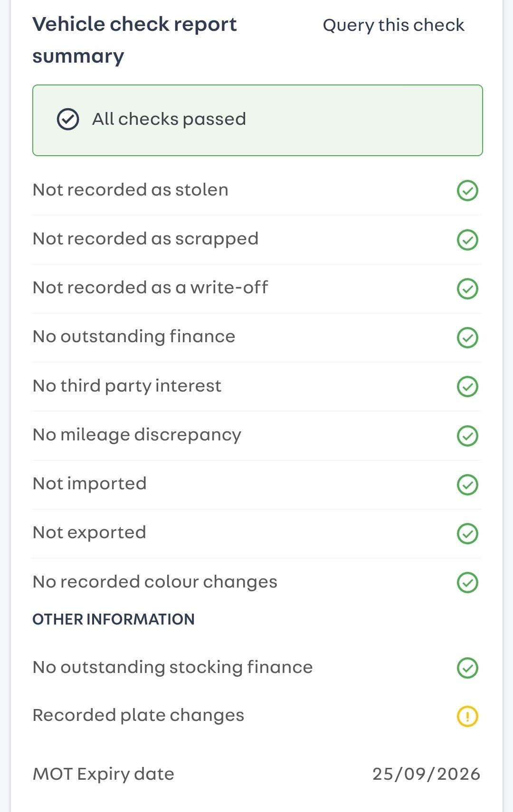
Task: Click the green tick beside Not recorded as stolen
Action: 467,191
